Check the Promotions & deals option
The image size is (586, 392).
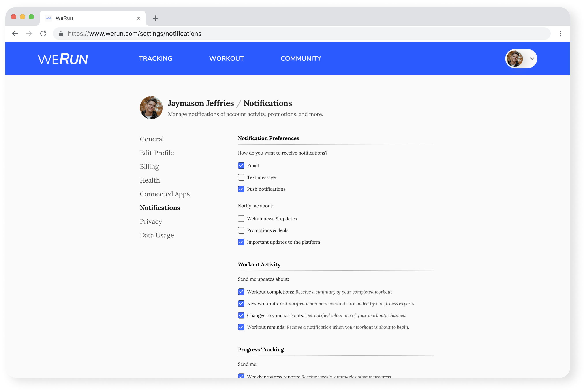point(241,230)
